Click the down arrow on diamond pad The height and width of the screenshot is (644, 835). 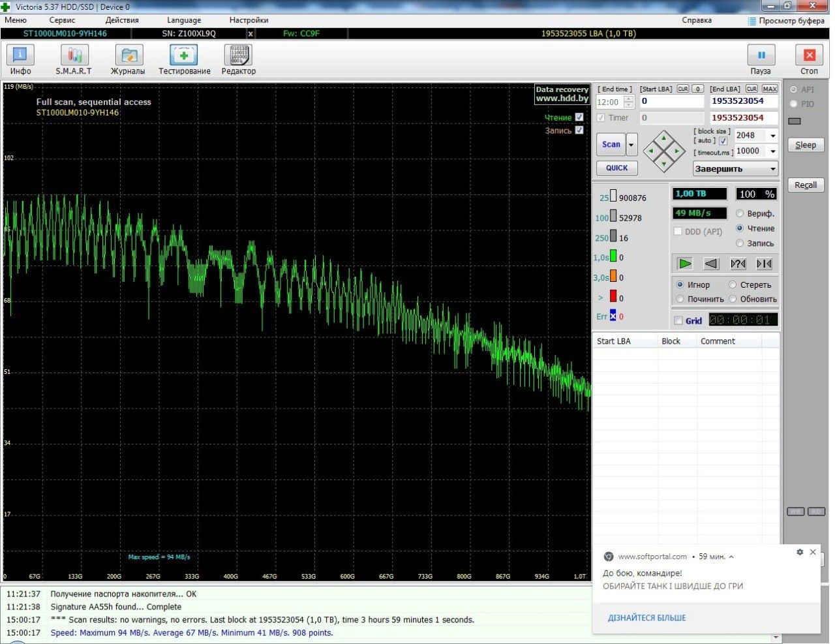(x=664, y=164)
